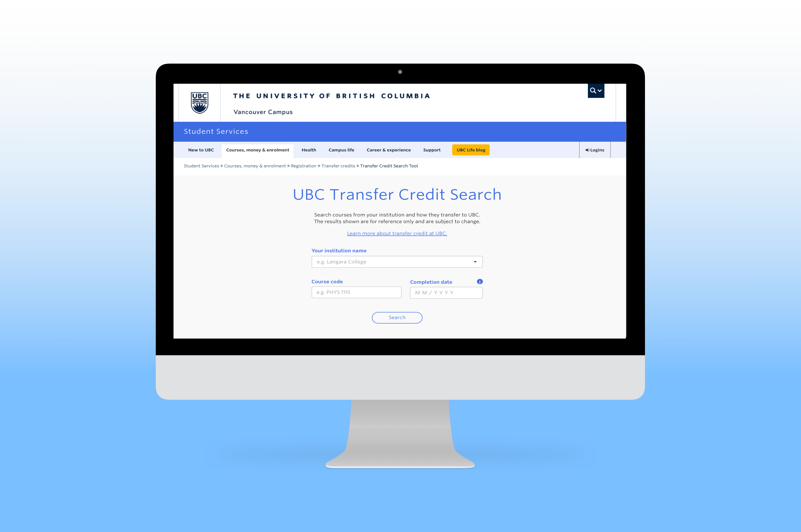
Task: Open the Your institution name selector
Action: [x=397, y=261]
